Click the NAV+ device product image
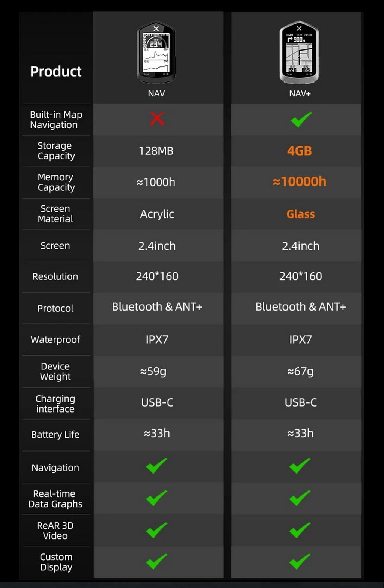The height and width of the screenshot is (588, 384). 299,52
